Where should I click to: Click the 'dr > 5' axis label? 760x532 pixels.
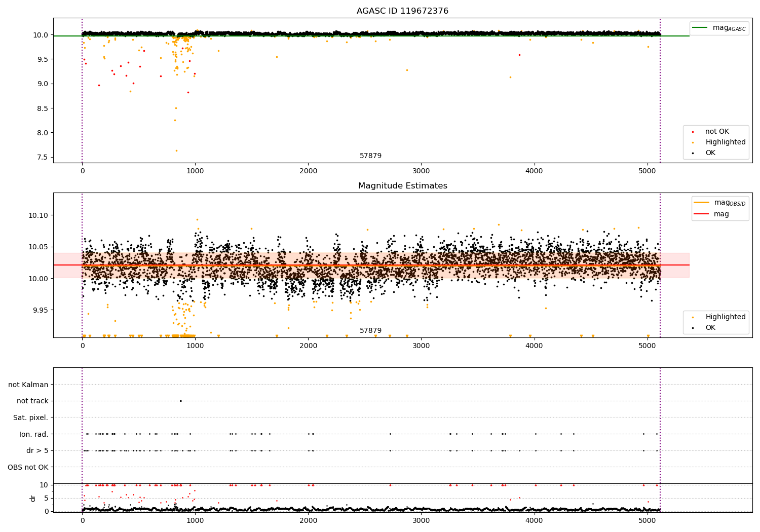click(37, 450)
